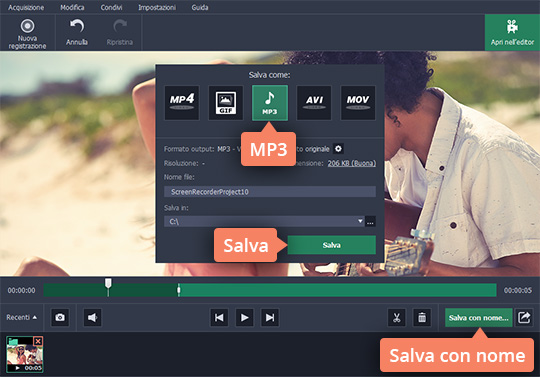This screenshot has width=540, height=377.
Task: Mute audio using the speaker icon
Action: (92, 317)
